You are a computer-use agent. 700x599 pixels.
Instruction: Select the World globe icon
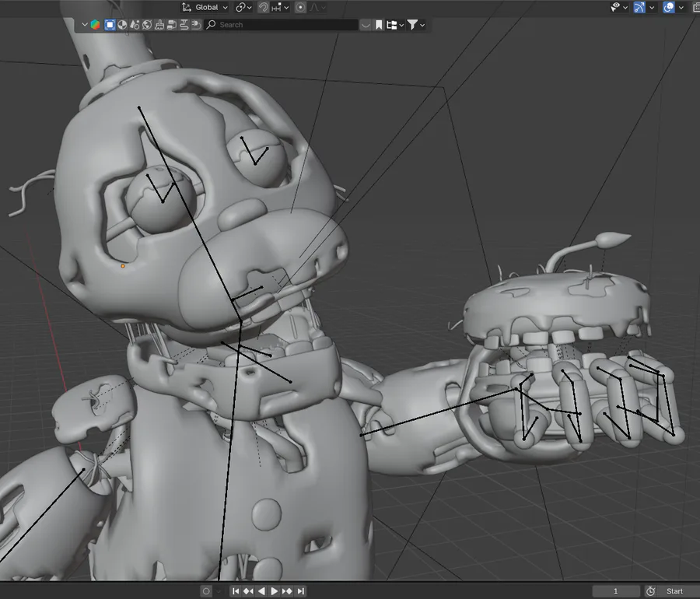(147, 25)
